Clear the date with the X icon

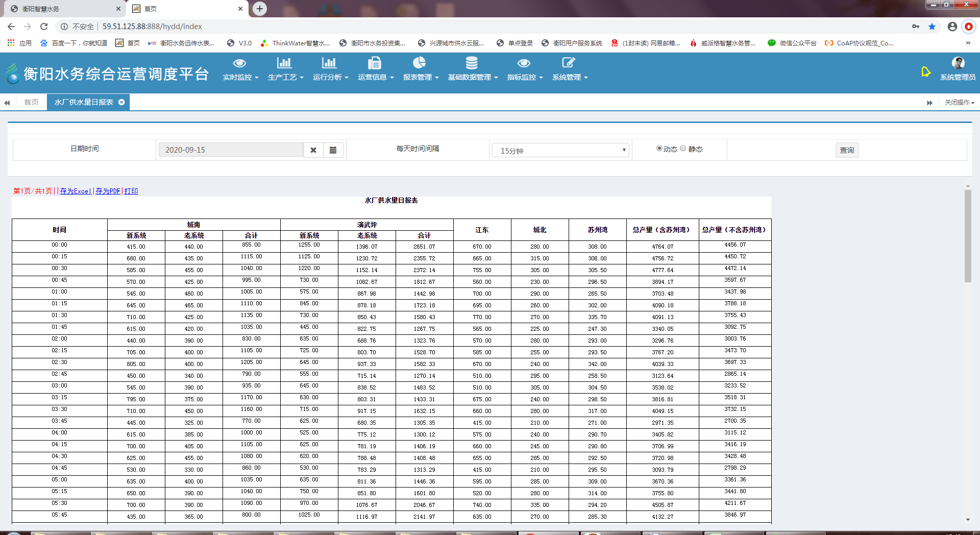point(313,150)
